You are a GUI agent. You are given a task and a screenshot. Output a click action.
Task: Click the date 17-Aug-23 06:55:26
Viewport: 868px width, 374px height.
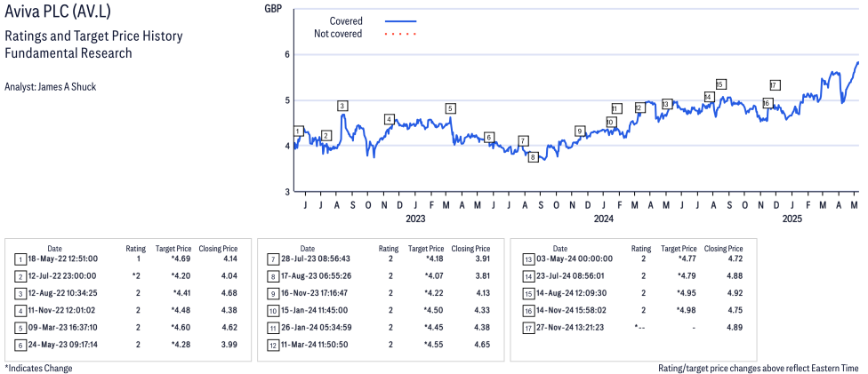point(316,275)
